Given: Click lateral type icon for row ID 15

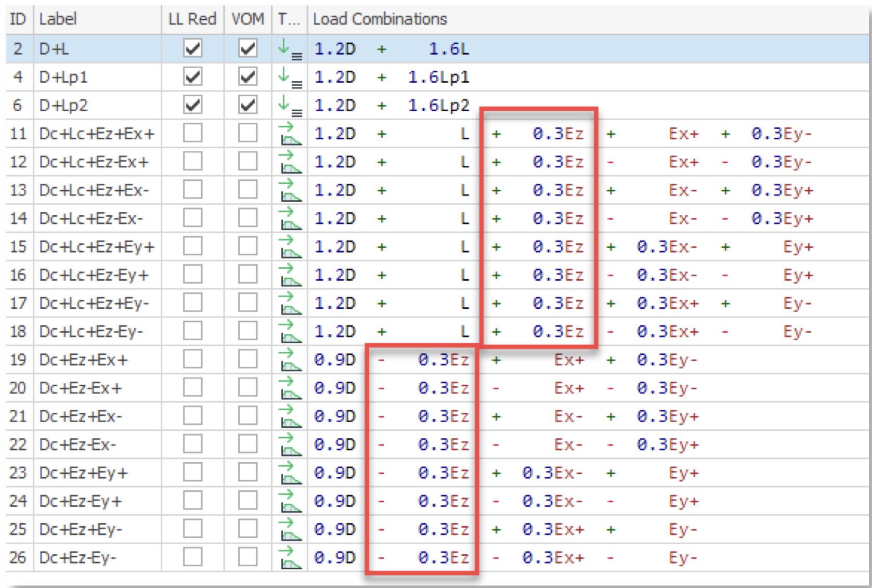Looking at the screenshot, I should [x=290, y=247].
